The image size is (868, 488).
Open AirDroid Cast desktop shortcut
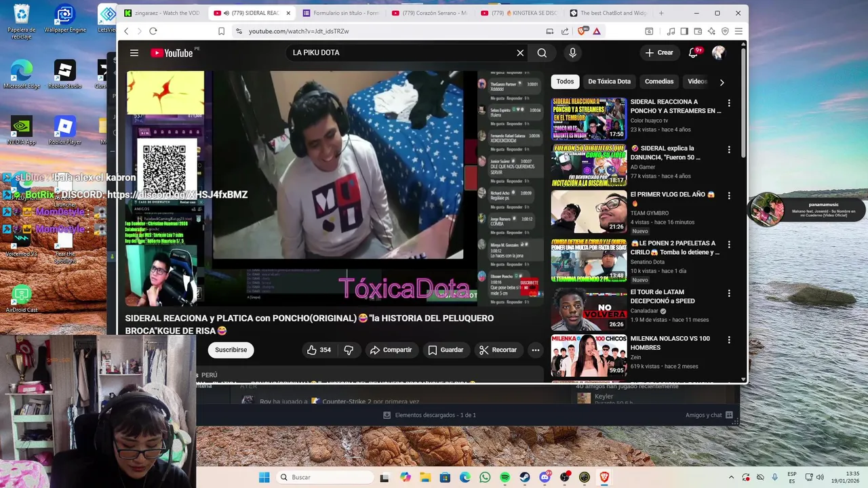[x=22, y=300]
